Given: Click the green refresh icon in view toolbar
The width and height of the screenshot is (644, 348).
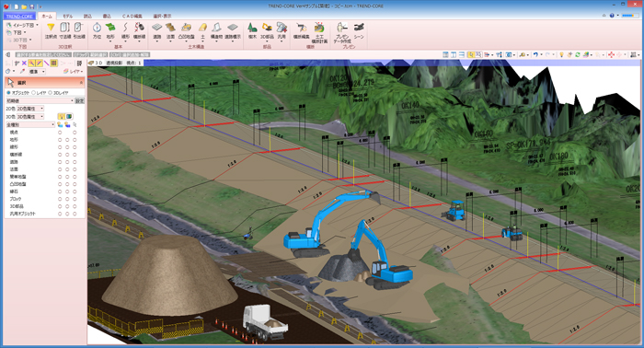Looking at the screenshot, I should (578, 54).
